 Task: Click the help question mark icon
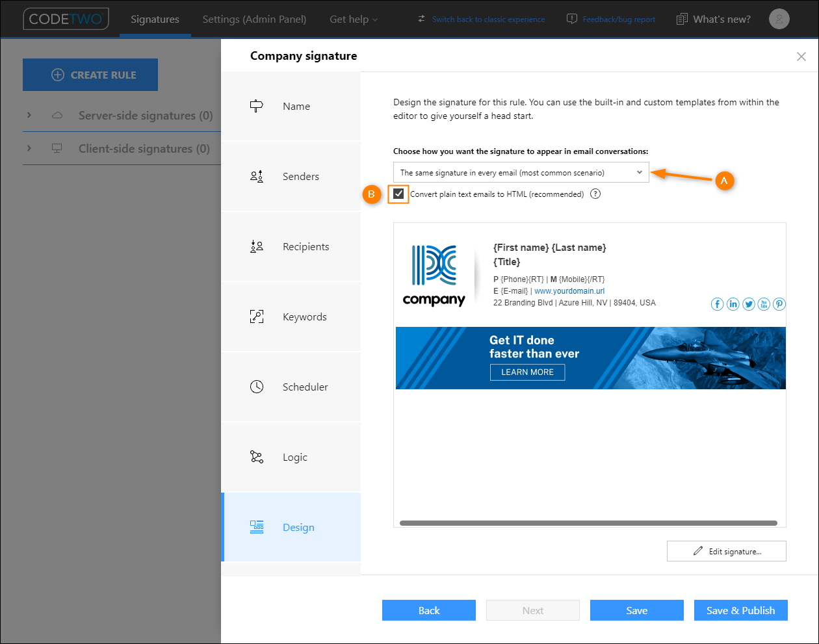pyautogui.click(x=595, y=194)
